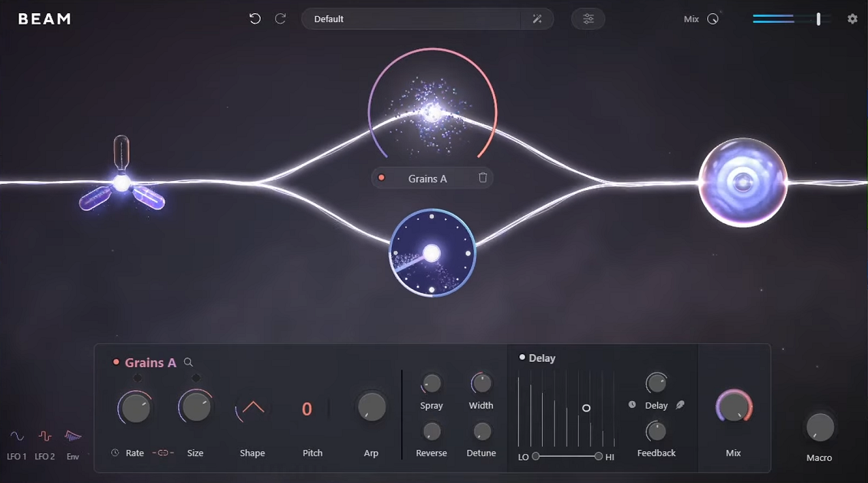Click the Pitch value display showing 0
The image size is (868, 483).
point(305,409)
